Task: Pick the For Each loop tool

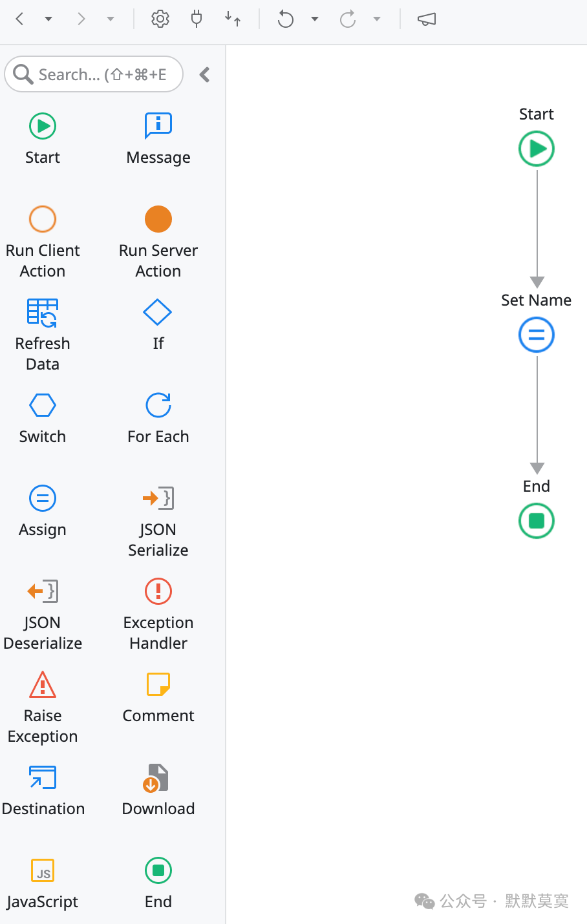Action: pyautogui.click(x=158, y=405)
